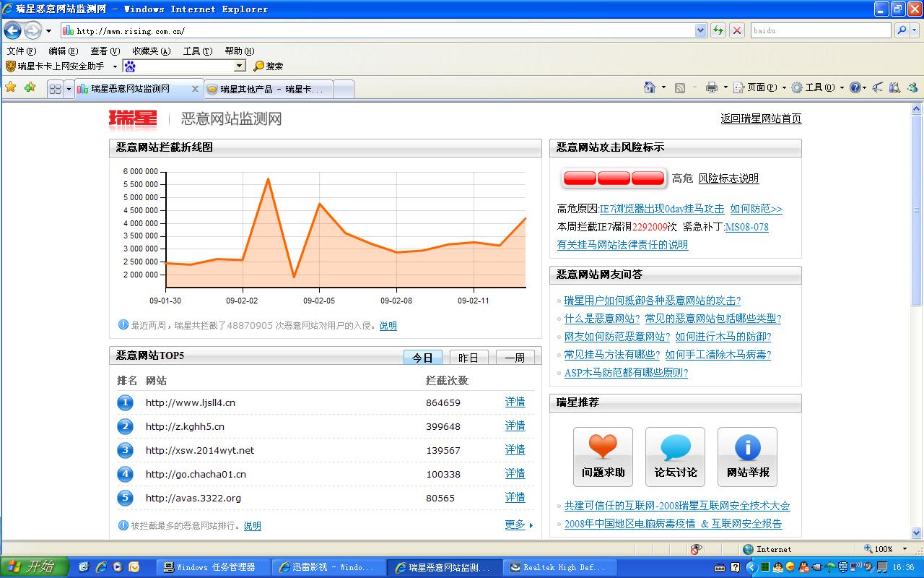Switch to Realtek High Def taskbar button

click(560, 567)
